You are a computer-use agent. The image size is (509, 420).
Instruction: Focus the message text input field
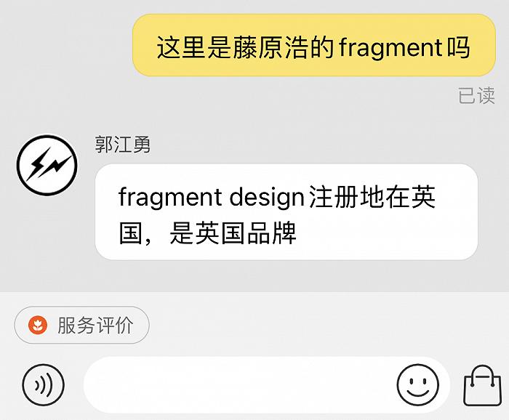point(239,384)
